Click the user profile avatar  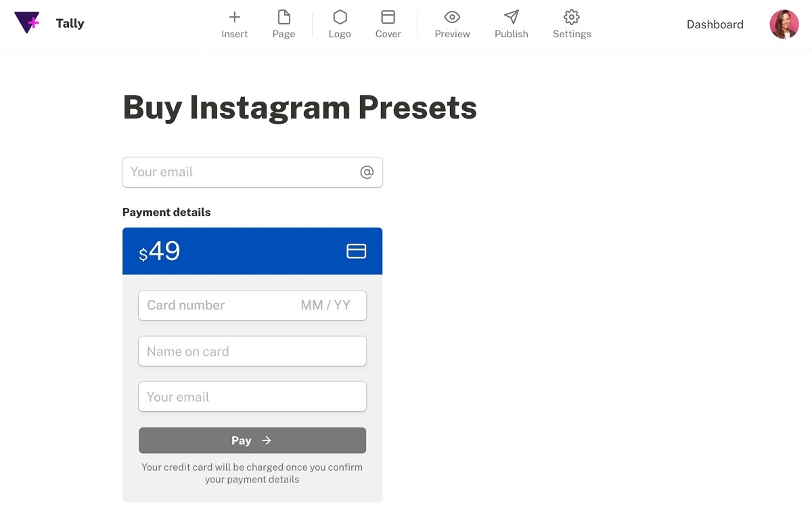(x=784, y=24)
